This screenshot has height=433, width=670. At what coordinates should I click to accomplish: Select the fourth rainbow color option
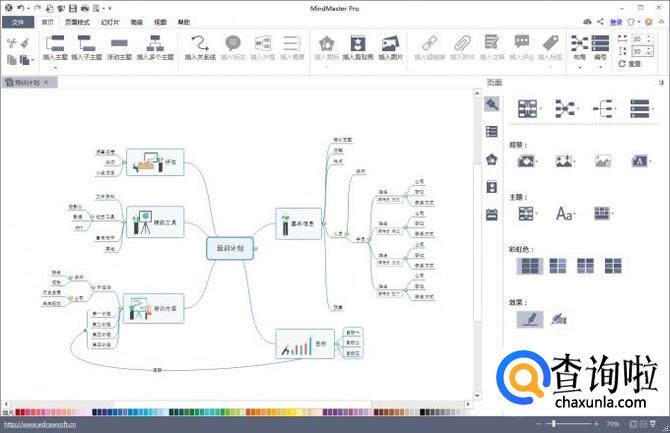[x=613, y=266]
